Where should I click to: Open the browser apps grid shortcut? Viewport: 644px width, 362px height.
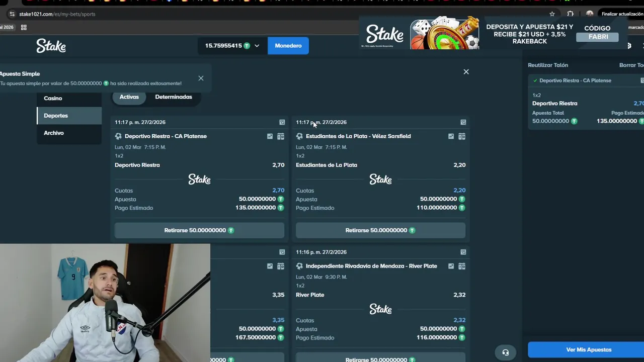(x=24, y=27)
